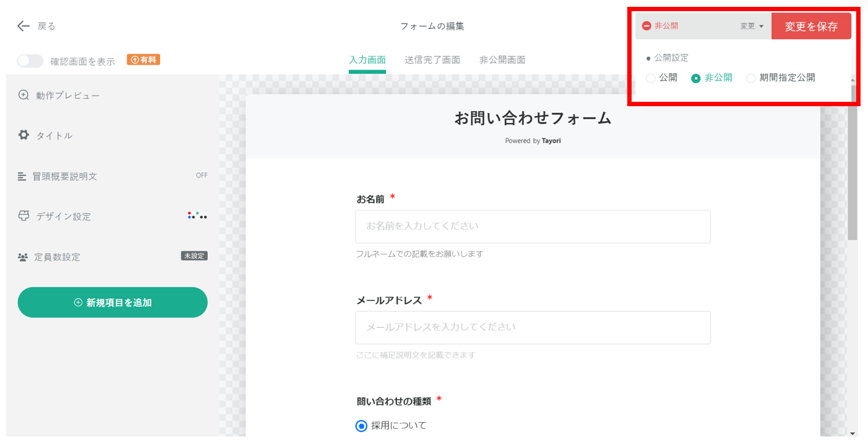The image size is (868, 447).
Task: Click the orange 有料 premium badge
Action: click(x=143, y=60)
